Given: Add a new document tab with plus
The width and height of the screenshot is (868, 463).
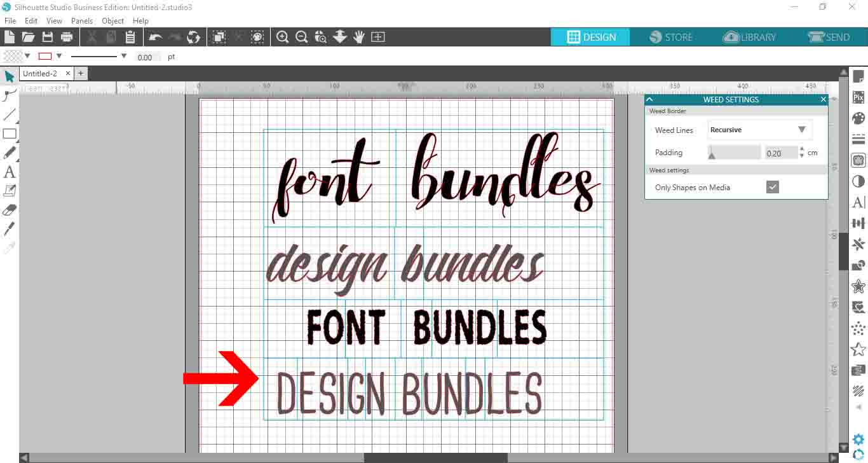Looking at the screenshot, I should pyautogui.click(x=81, y=74).
